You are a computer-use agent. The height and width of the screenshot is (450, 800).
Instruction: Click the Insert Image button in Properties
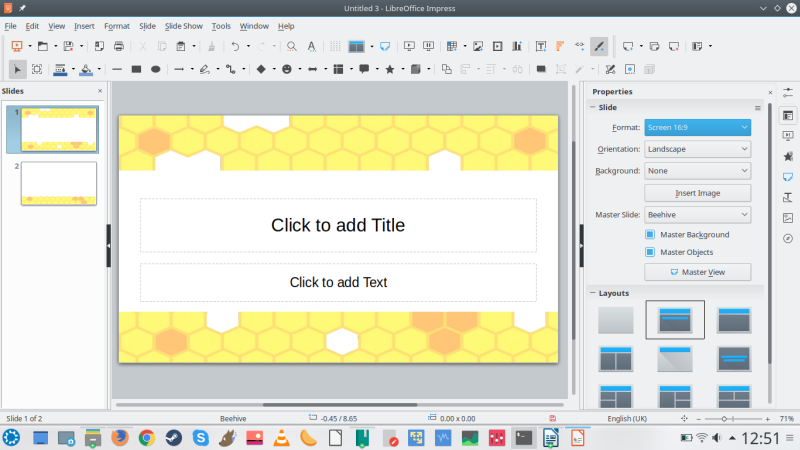coord(697,193)
